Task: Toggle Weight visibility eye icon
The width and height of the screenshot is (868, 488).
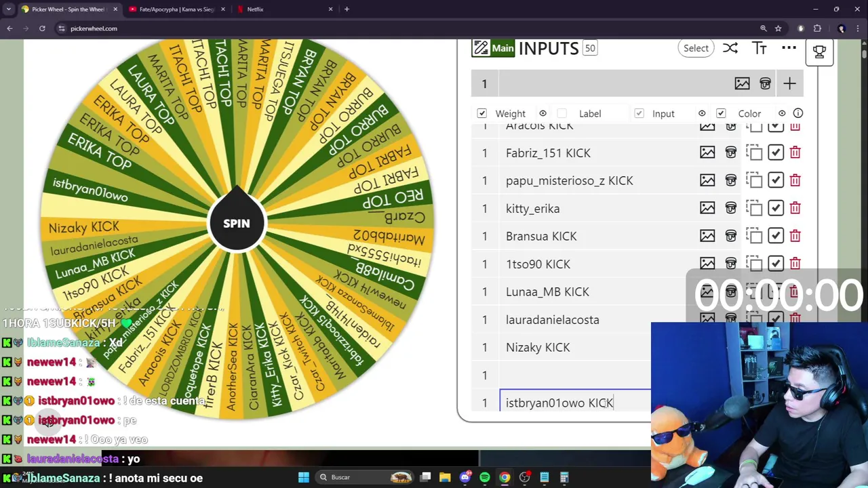Action: pyautogui.click(x=542, y=113)
